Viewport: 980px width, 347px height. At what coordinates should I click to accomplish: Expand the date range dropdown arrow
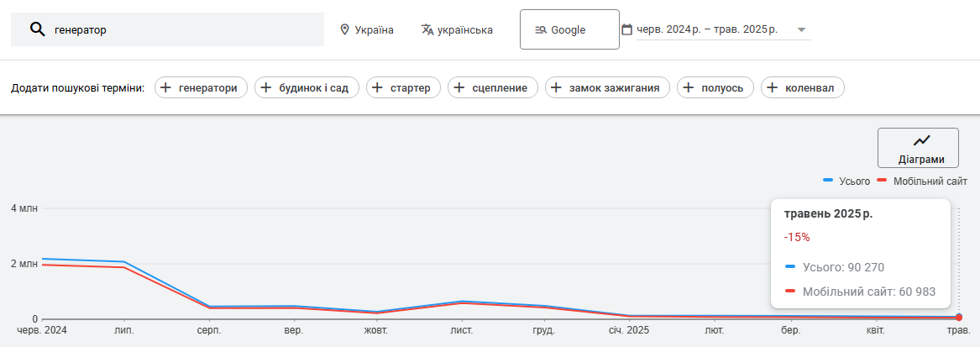pyautogui.click(x=801, y=29)
